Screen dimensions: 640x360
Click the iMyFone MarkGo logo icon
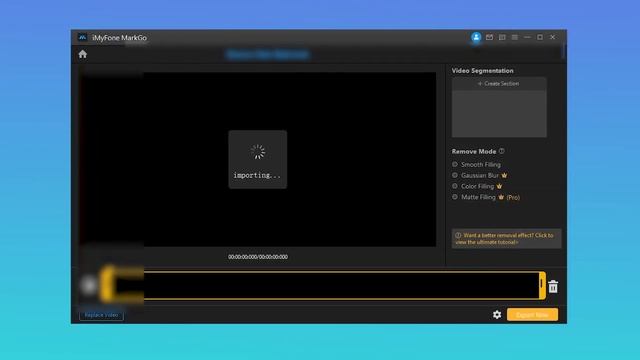[x=82, y=38]
